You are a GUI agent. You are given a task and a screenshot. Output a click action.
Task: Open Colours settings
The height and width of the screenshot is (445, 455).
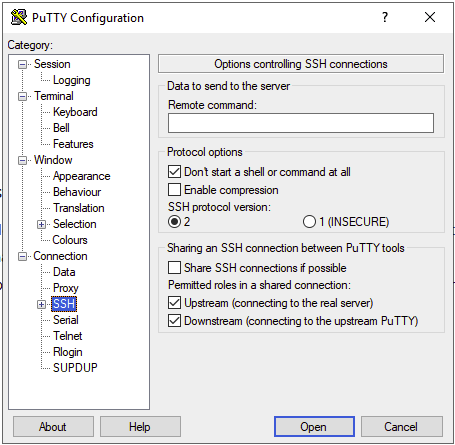click(x=70, y=240)
